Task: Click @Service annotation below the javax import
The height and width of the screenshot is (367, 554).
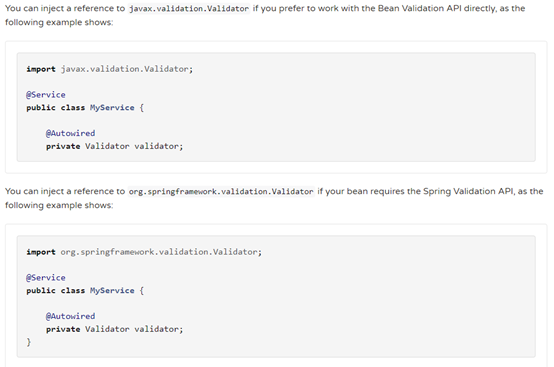Action: click(x=46, y=95)
